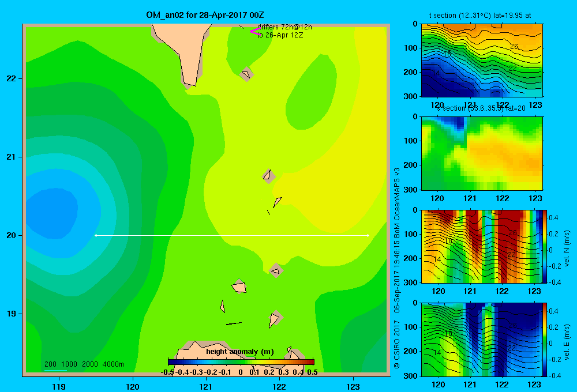The width and height of the screenshot is (577, 392).
Task: Click longitude label 119 on main map
Action: [x=59, y=387]
